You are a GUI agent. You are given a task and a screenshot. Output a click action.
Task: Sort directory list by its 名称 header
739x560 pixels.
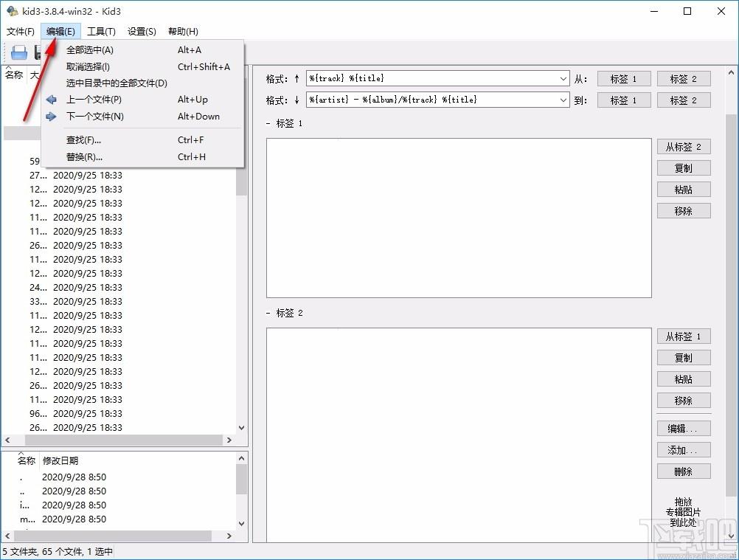27,460
